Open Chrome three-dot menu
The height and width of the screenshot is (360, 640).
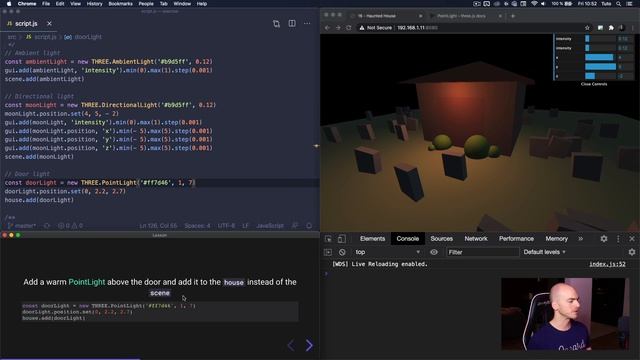tap(633, 28)
